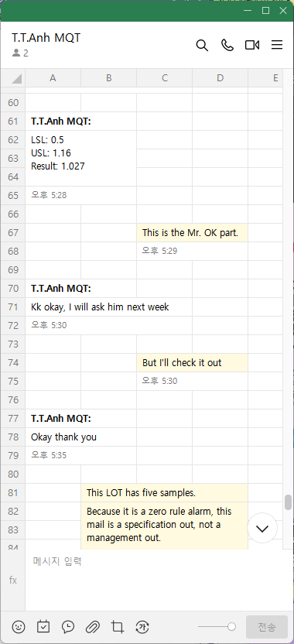
Task: Capture screen with the crop icon
Action: 118,627
